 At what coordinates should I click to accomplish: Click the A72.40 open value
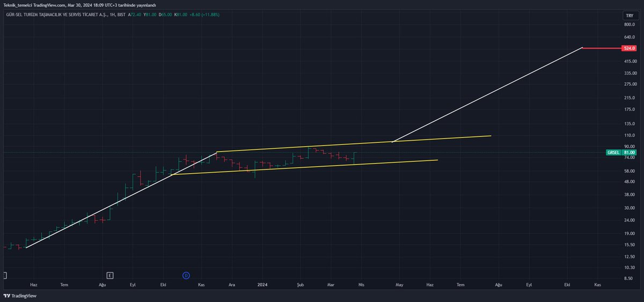(x=134, y=14)
